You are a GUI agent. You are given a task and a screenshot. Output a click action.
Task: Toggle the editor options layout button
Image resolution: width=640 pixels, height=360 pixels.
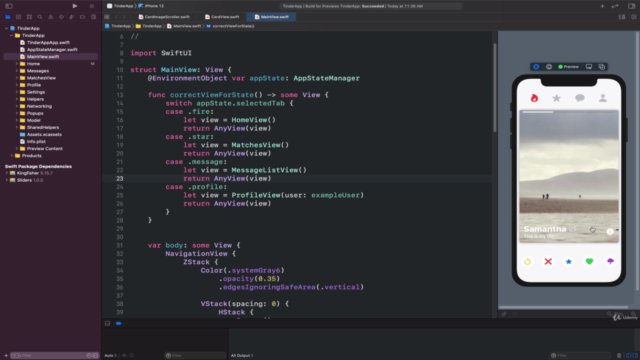click(622, 17)
